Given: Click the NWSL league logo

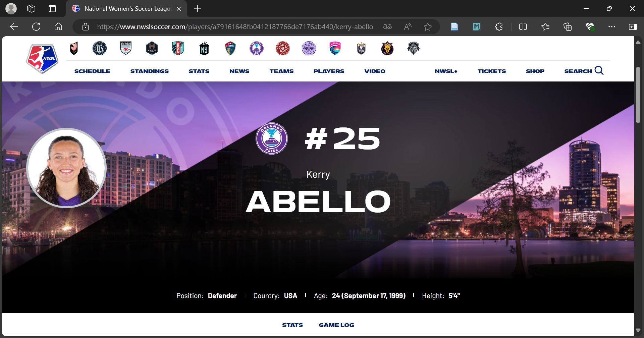Looking at the screenshot, I should point(42,59).
